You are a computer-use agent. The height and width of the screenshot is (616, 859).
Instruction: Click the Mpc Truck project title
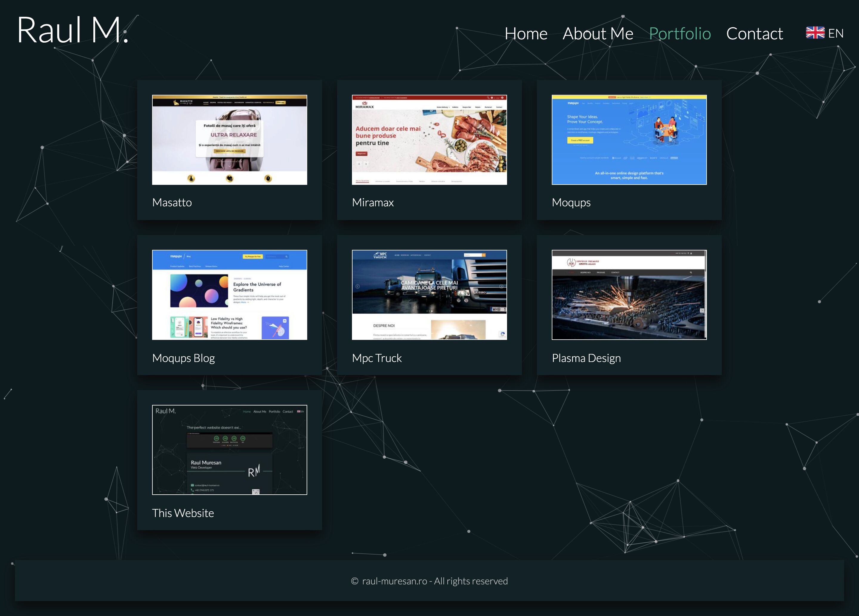(376, 358)
